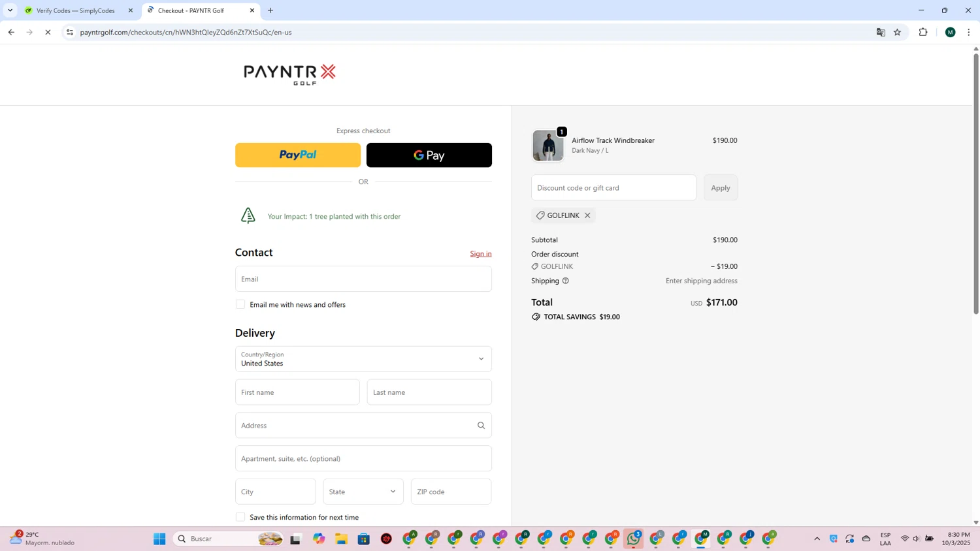Screen dimensions: 980x551
Task: Open the Country/Region dropdown
Action: 363,359
